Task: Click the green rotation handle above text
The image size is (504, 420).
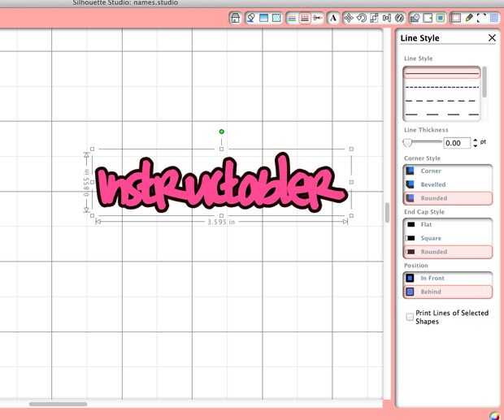Action: click(x=221, y=132)
